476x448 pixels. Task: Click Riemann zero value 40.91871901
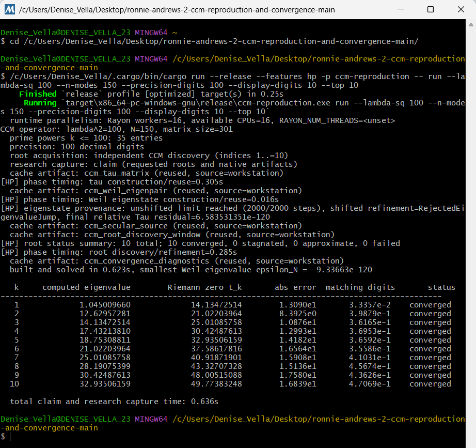(216, 357)
